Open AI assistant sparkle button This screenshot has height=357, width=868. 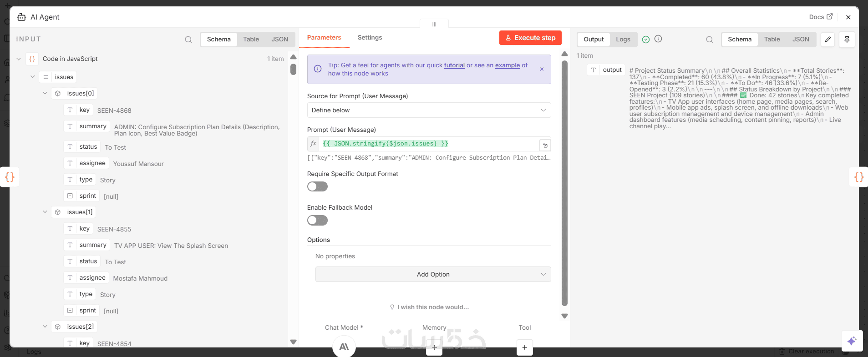tap(852, 341)
